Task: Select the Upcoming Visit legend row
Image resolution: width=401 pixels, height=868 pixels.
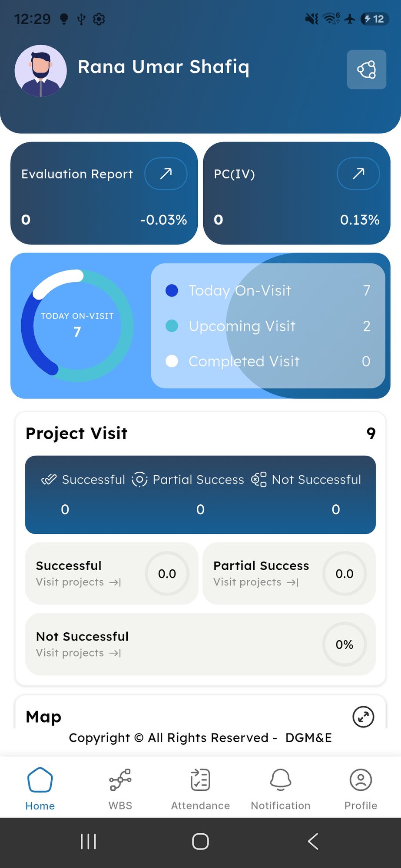Action: (x=268, y=326)
